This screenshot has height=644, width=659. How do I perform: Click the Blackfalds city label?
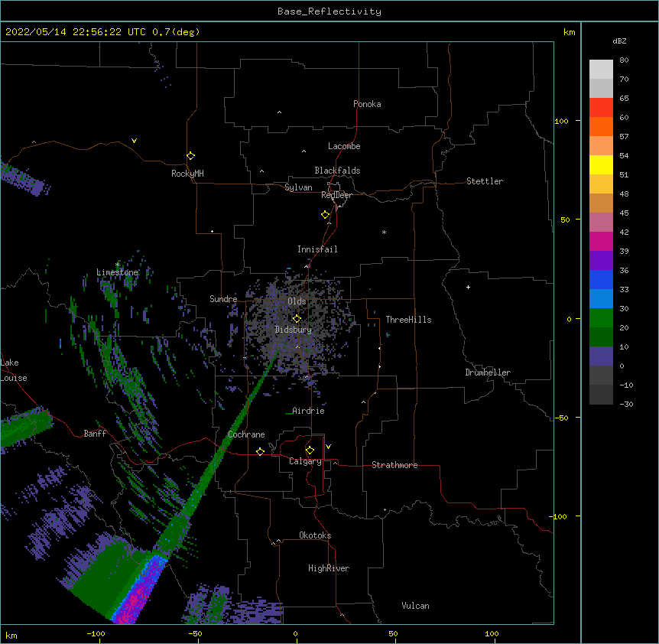point(337,171)
